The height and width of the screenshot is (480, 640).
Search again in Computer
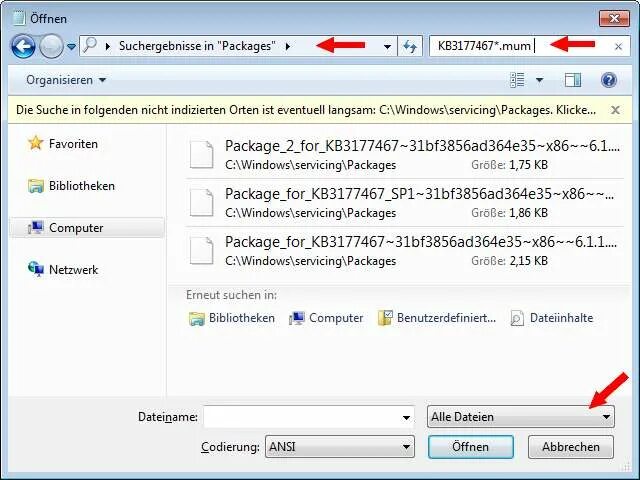tap(326, 318)
